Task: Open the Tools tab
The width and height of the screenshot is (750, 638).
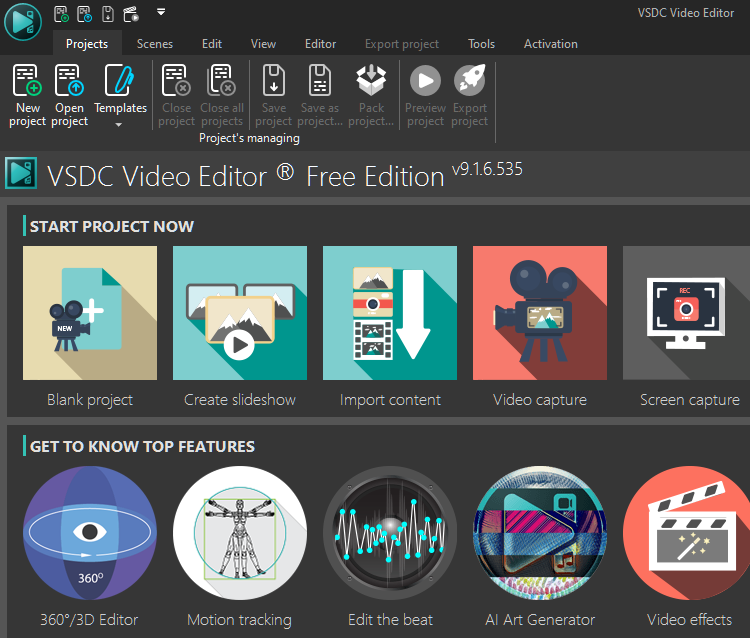Action: tap(481, 44)
